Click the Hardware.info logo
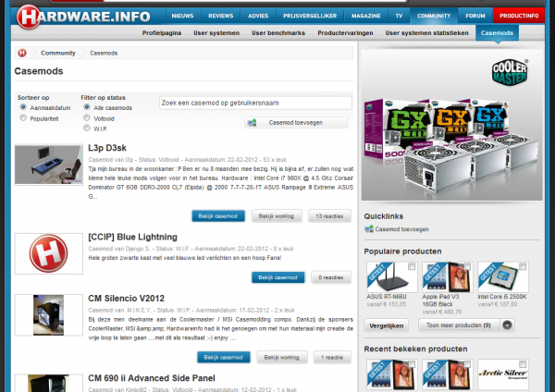The height and width of the screenshot is (392, 555). coord(84,17)
